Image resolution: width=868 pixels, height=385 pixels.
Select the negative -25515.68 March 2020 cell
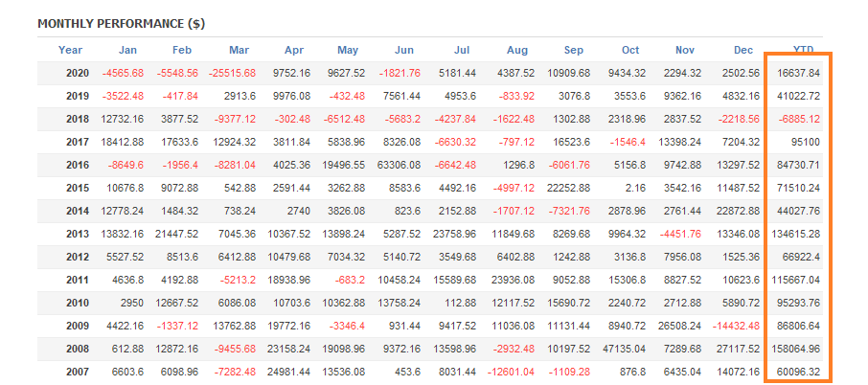[x=230, y=74]
